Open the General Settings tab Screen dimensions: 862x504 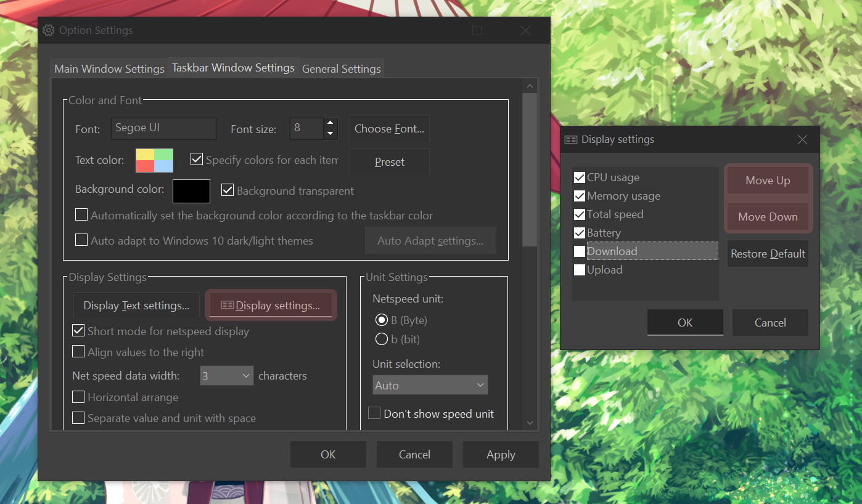click(x=341, y=68)
